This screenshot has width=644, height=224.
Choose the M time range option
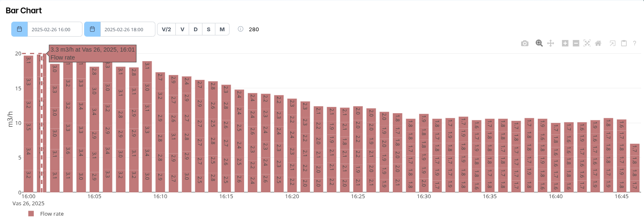pos(222,29)
